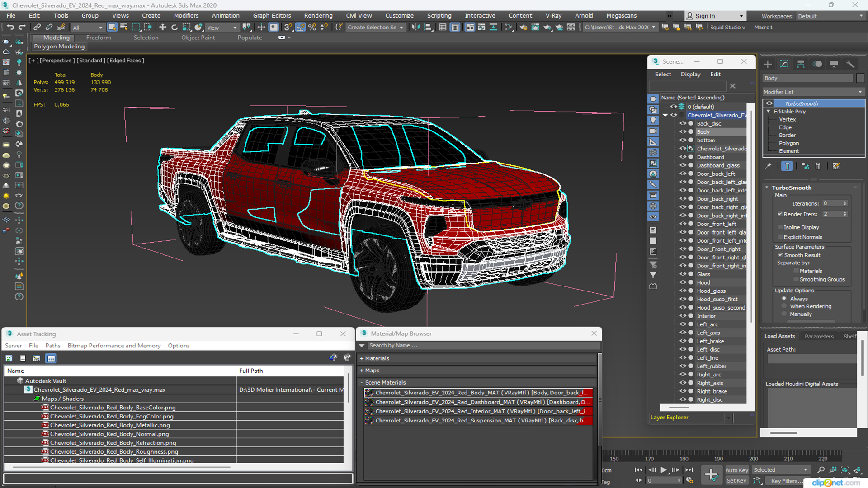Activate the Select and Link tool

[x=37, y=27]
